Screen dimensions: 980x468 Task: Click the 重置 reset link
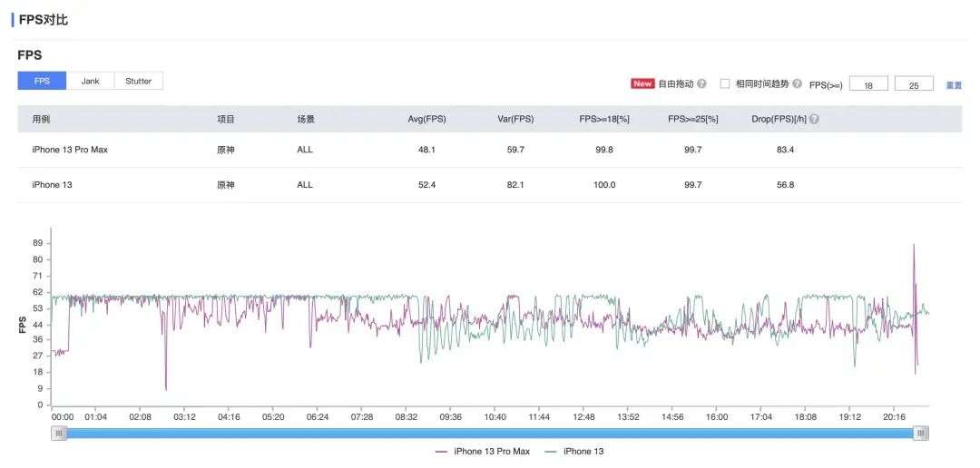tap(953, 84)
